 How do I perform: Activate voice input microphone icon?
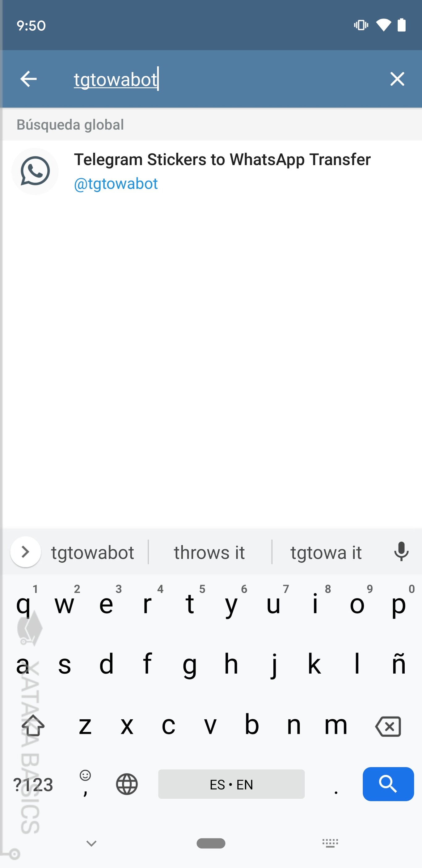401,552
